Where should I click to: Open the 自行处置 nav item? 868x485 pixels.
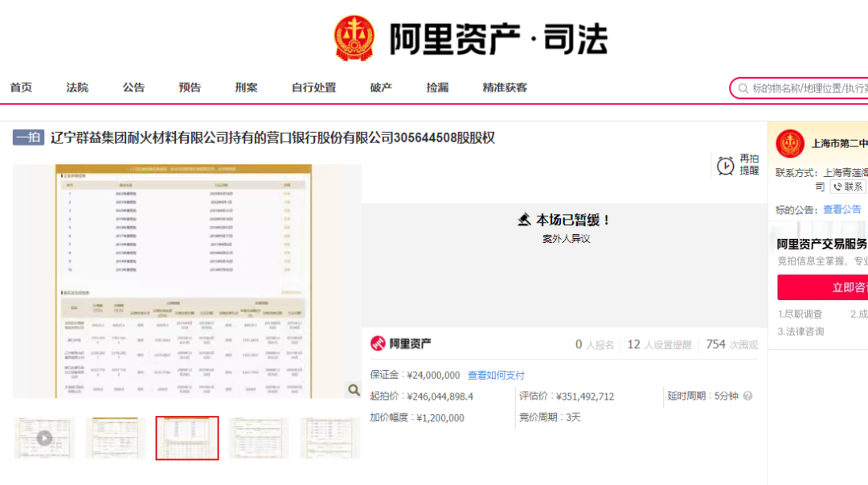click(x=314, y=88)
